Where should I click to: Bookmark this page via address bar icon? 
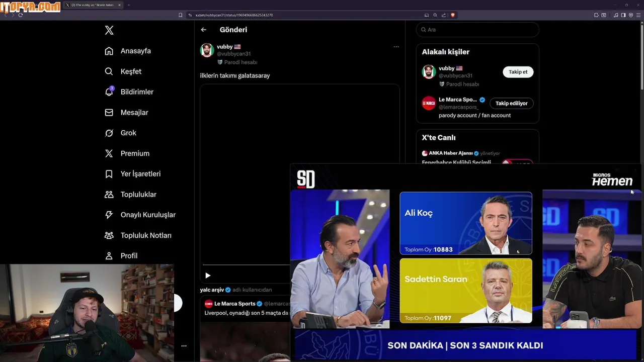pos(181,15)
